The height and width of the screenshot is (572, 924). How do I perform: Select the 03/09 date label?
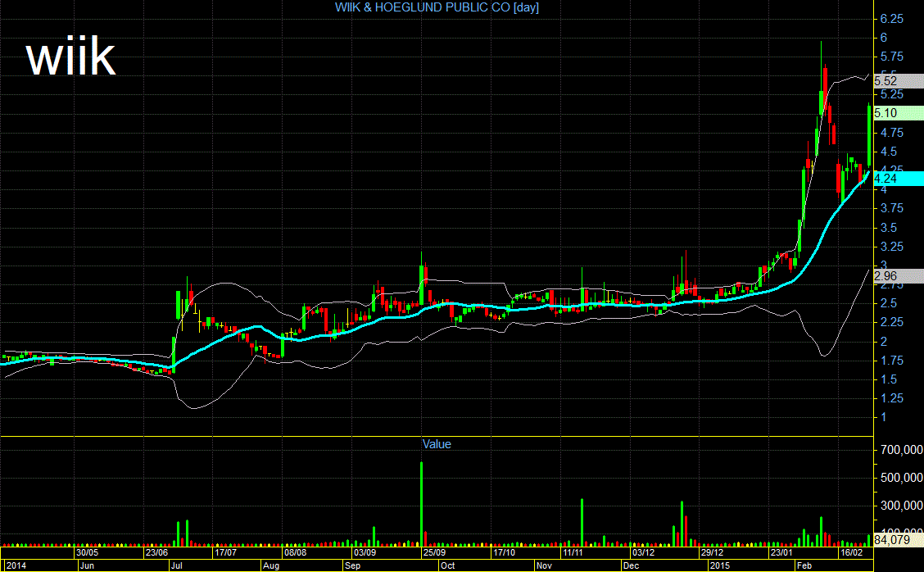point(365,552)
